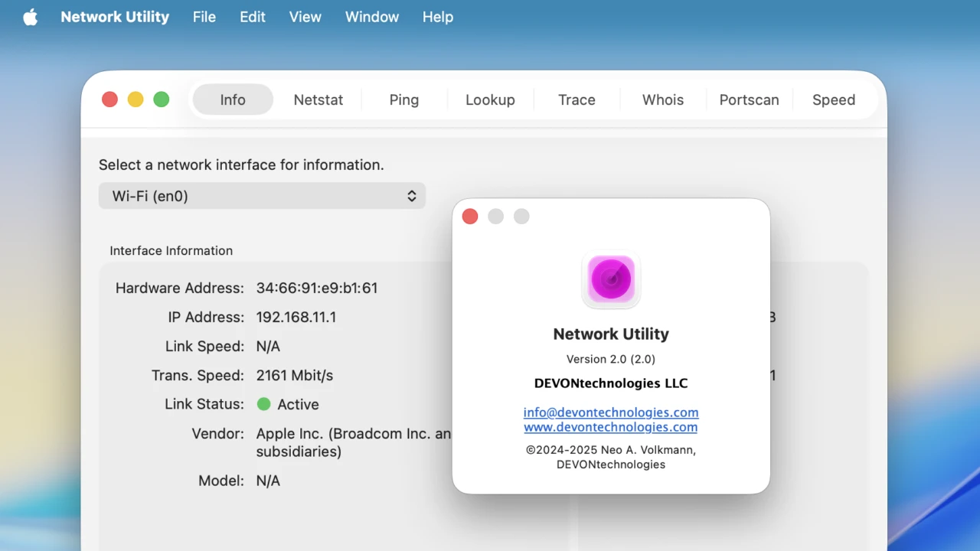Image resolution: width=980 pixels, height=551 pixels.
Task: Click the Network Utility app icon in About dialog
Action: coord(611,279)
